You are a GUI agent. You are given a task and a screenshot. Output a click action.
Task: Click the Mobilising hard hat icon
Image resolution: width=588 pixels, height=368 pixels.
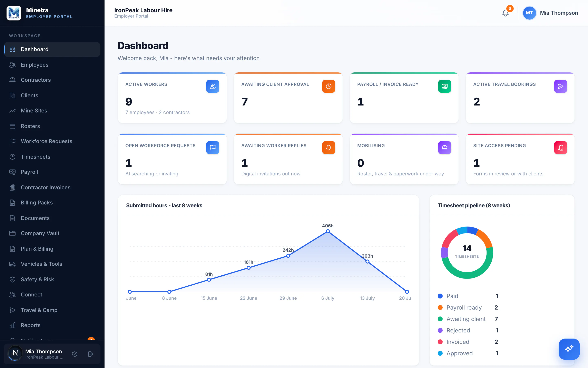pos(444,147)
